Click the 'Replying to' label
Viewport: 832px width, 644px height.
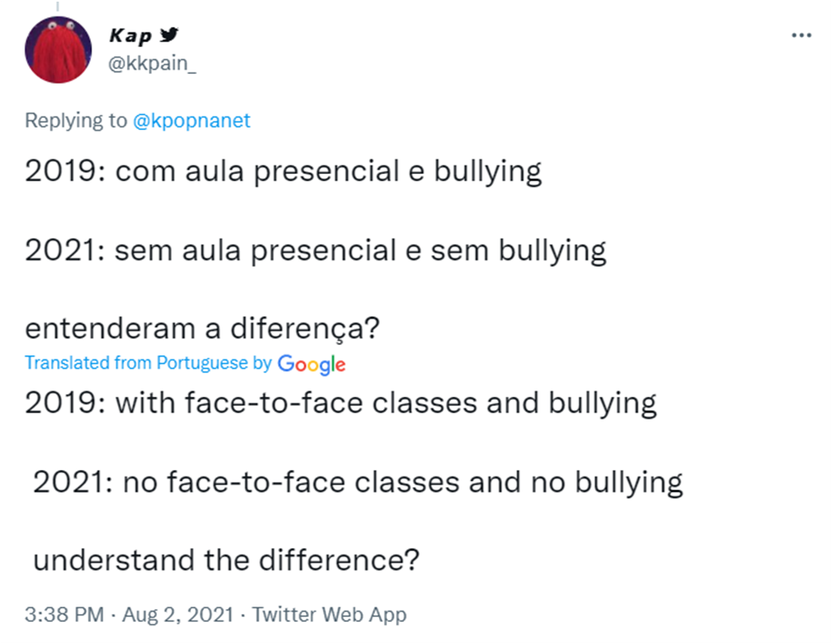point(76,121)
